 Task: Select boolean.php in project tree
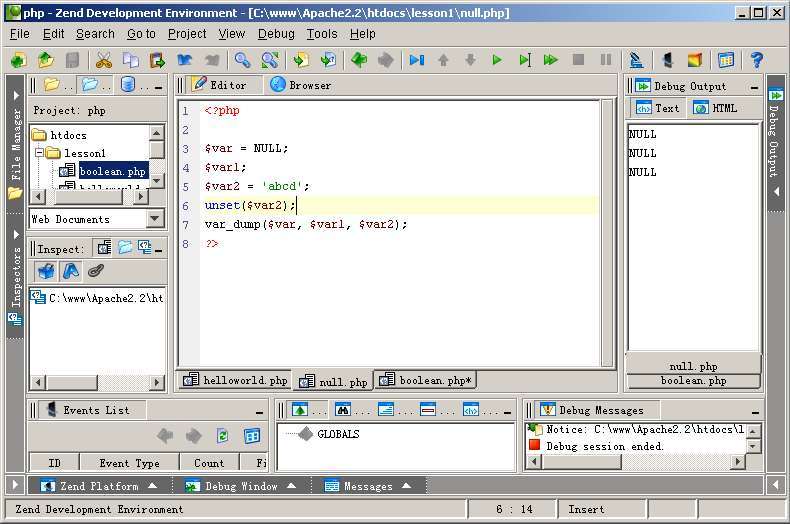[x=112, y=171]
